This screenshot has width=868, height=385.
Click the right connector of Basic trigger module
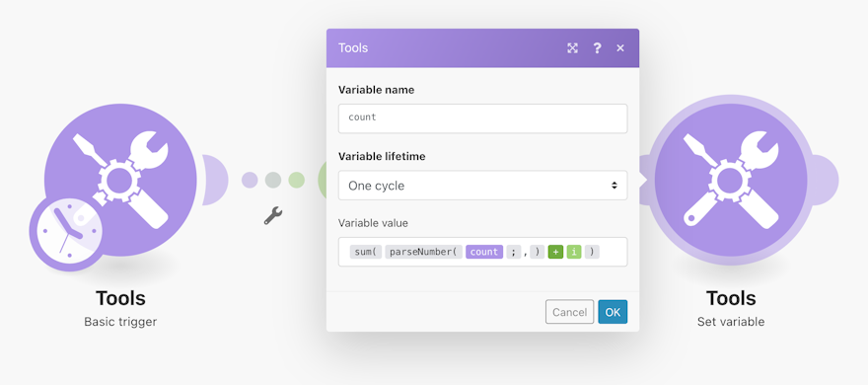(213, 180)
